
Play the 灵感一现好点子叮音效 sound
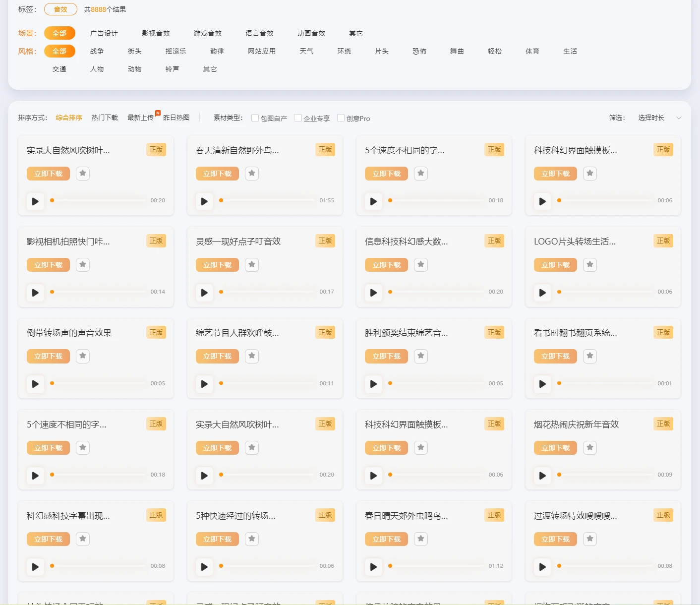[204, 293]
